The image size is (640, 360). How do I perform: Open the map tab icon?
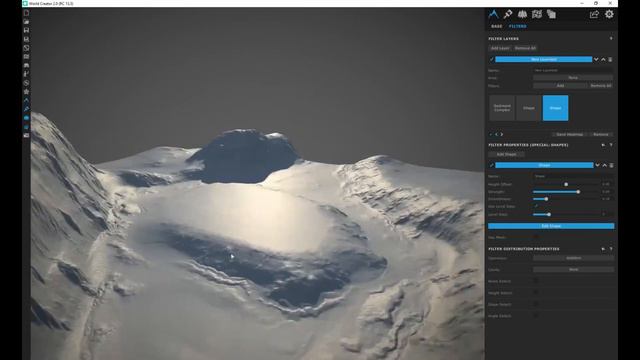point(537,14)
